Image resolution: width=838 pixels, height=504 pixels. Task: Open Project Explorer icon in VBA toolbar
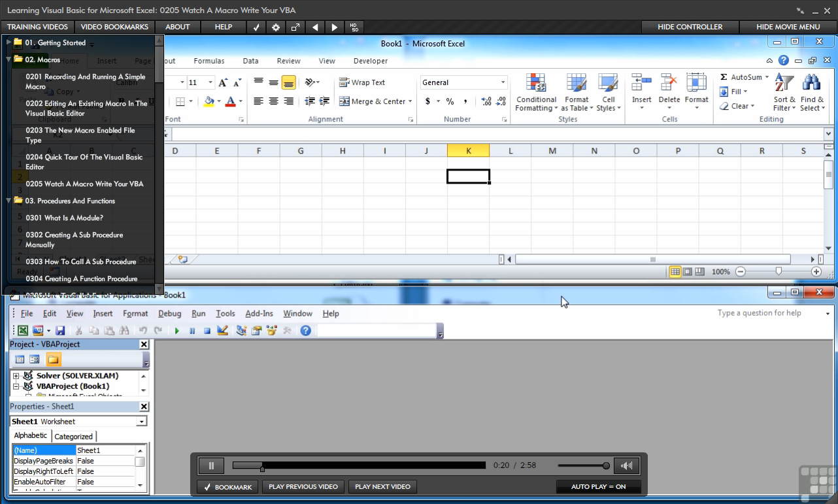(x=241, y=331)
